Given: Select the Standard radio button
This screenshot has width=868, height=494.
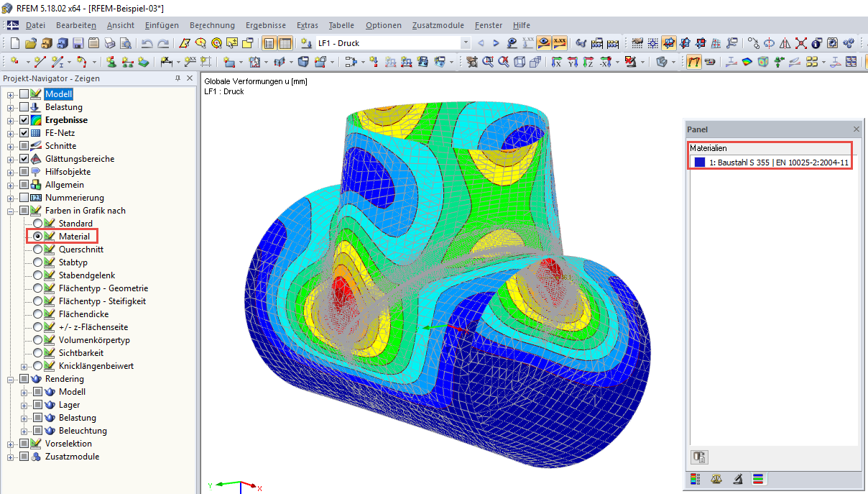Looking at the screenshot, I should click(38, 224).
